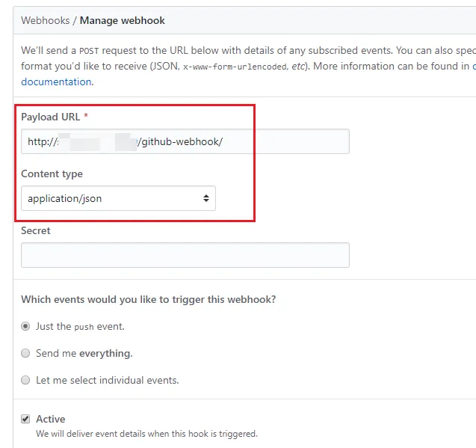Image resolution: width=476 pixels, height=448 pixels.
Task: Toggle the Active checkbox
Action: click(26, 419)
